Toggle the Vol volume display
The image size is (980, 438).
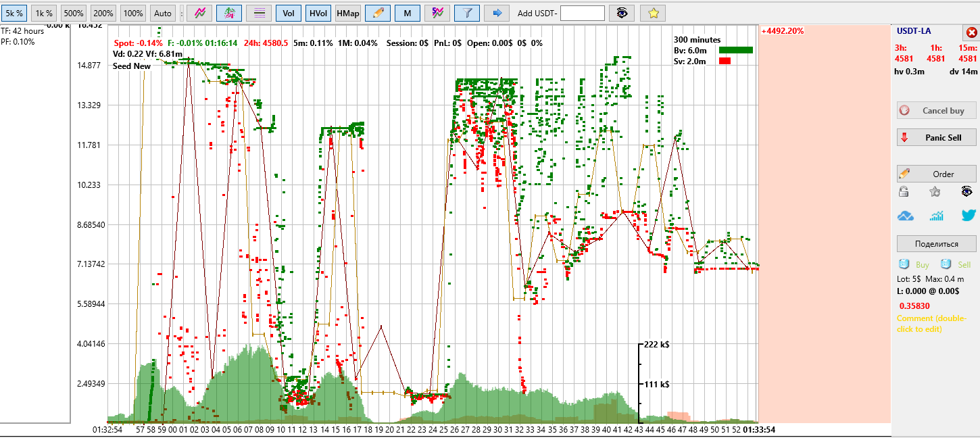[x=289, y=13]
